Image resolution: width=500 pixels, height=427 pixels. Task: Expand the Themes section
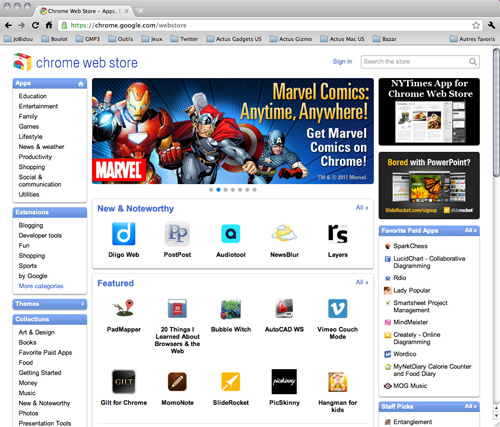click(x=50, y=304)
